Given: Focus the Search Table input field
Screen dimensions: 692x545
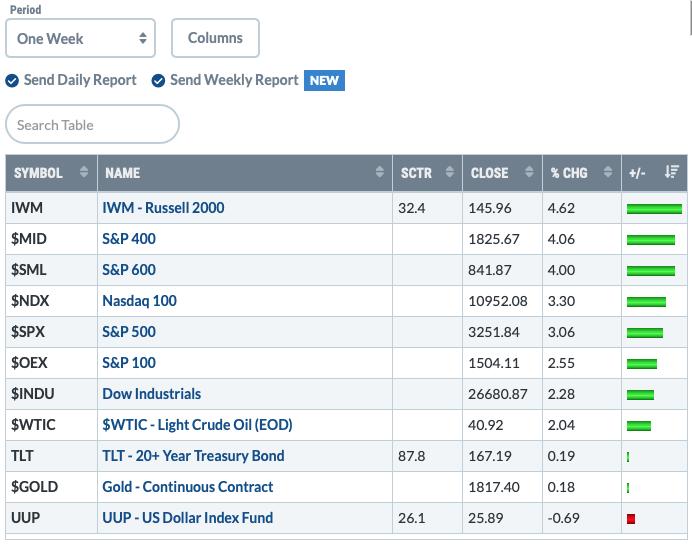Looking at the screenshot, I should point(92,124).
